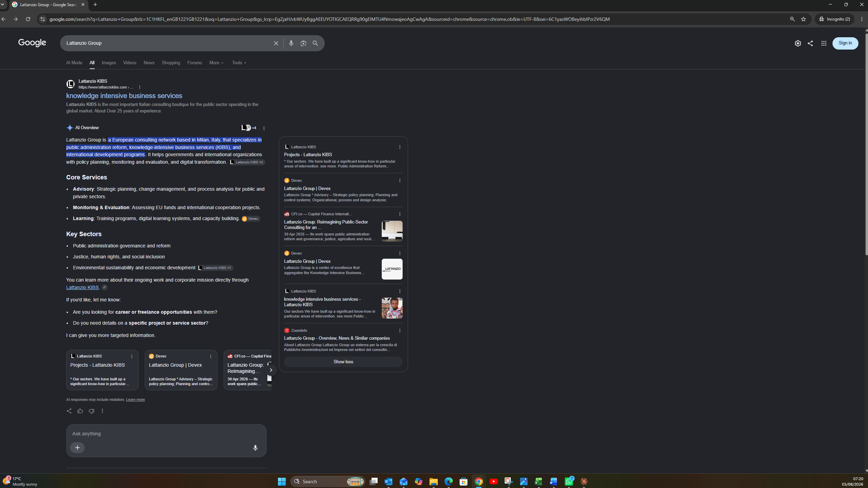Go back to previous page
This screenshot has width=868, height=488.
3,19
